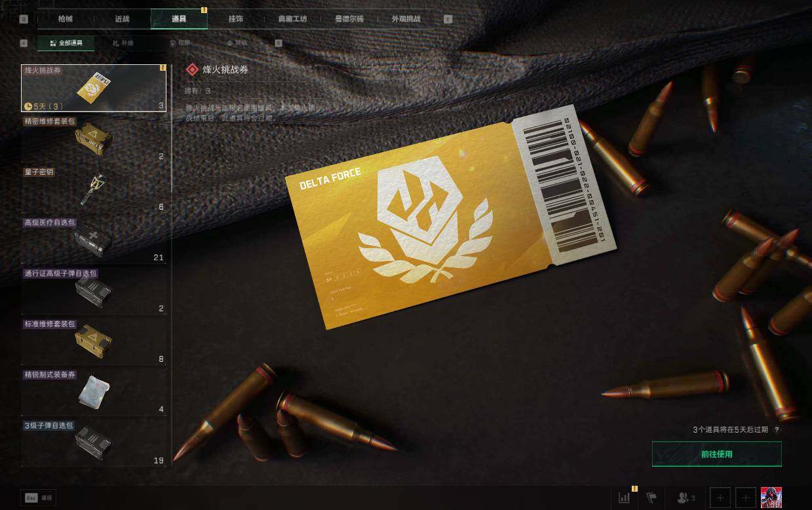Select the 烽火挑战券 item in the list

[94, 88]
